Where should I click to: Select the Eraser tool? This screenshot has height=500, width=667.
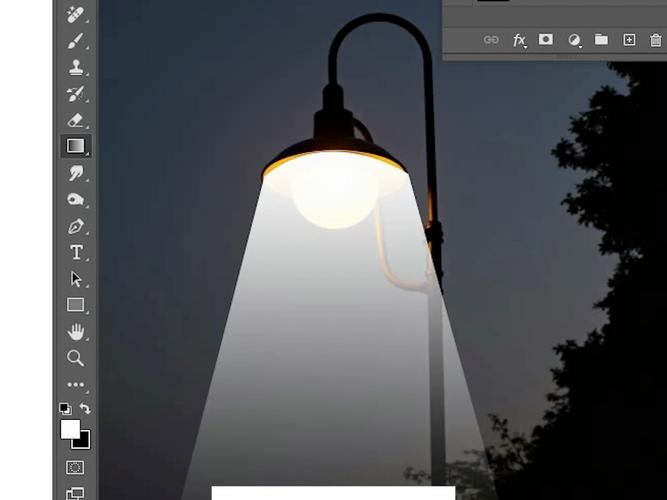point(75,120)
